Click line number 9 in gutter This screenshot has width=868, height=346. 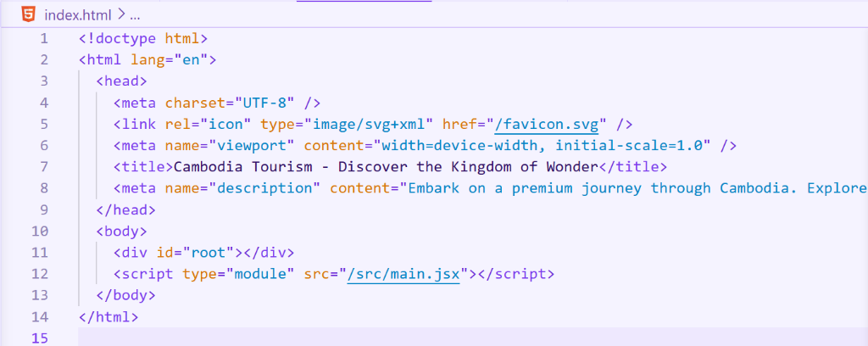pyautogui.click(x=44, y=209)
